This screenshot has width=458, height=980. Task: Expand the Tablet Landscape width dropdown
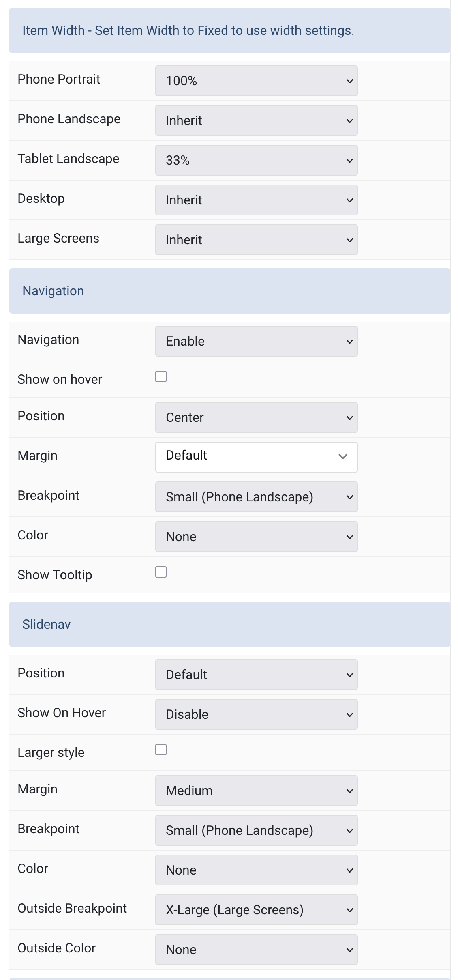click(x=256, y=160)
